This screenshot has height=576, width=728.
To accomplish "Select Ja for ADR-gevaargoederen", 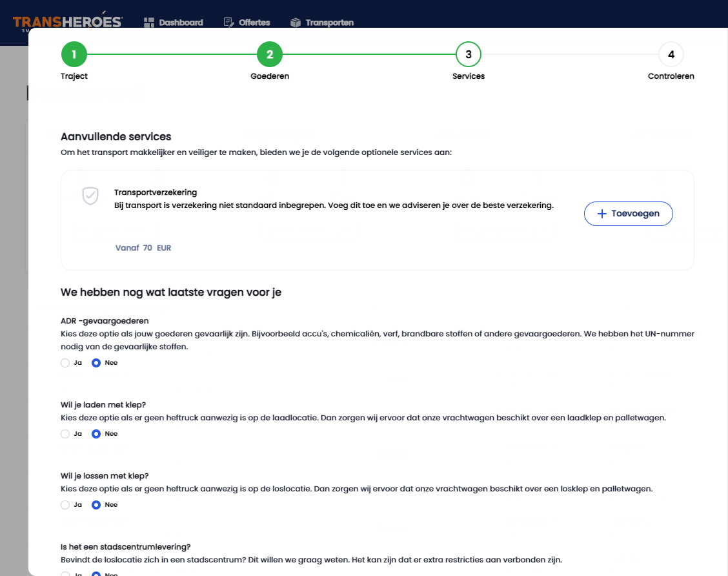I will tap(64, 363).
